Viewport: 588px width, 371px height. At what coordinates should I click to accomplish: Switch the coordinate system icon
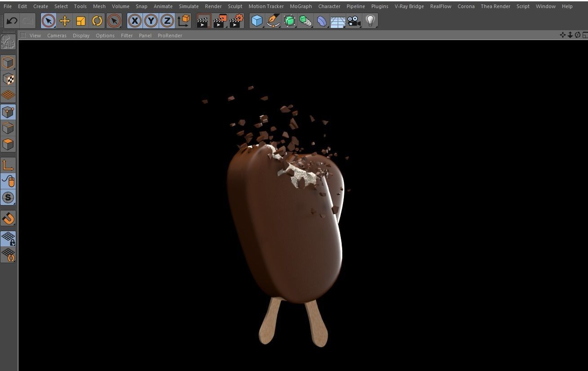[x=184, y=21]
